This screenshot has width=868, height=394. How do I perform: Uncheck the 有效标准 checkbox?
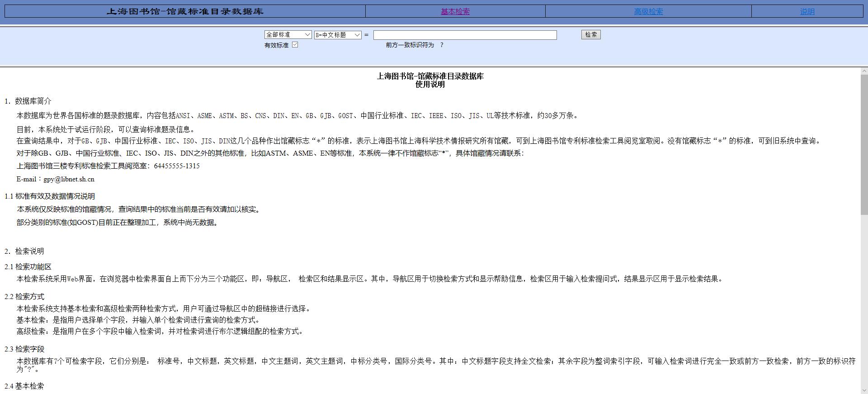(295, 45)
